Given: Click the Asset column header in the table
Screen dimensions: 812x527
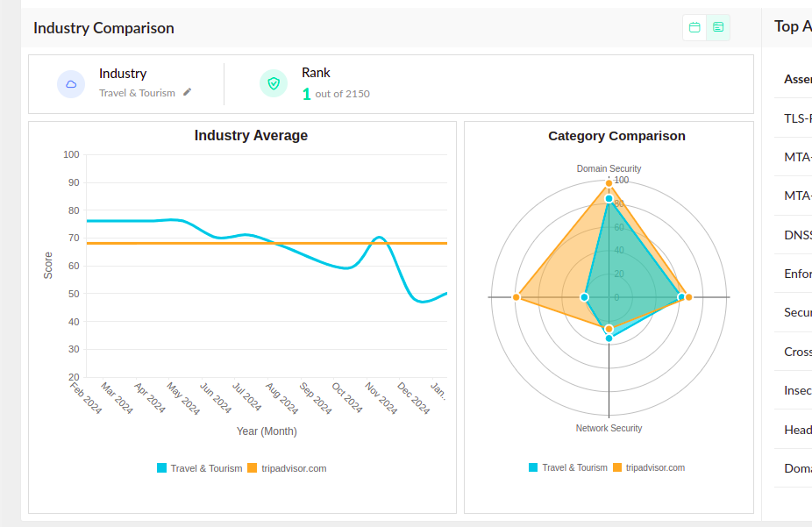Looking at the screenshot, I should 797,79.
